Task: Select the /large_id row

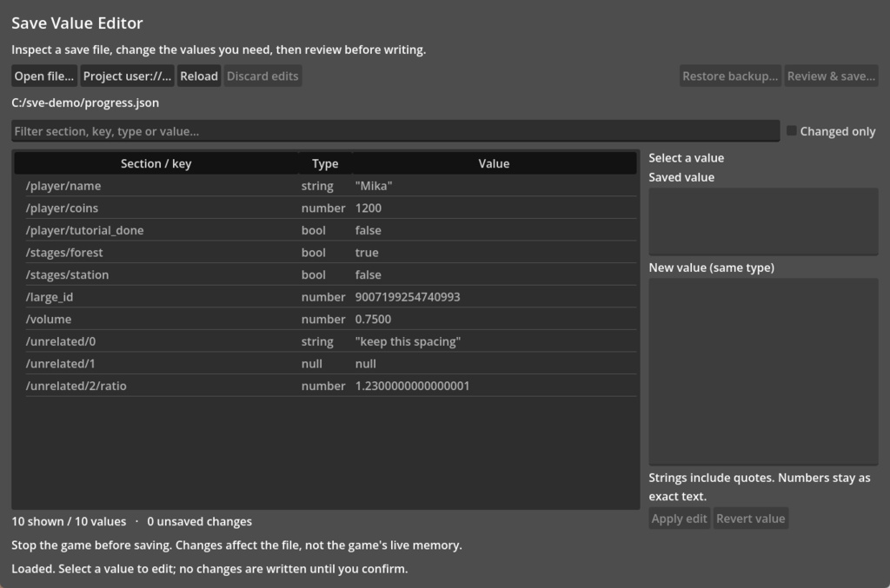Action: [325, 296]
